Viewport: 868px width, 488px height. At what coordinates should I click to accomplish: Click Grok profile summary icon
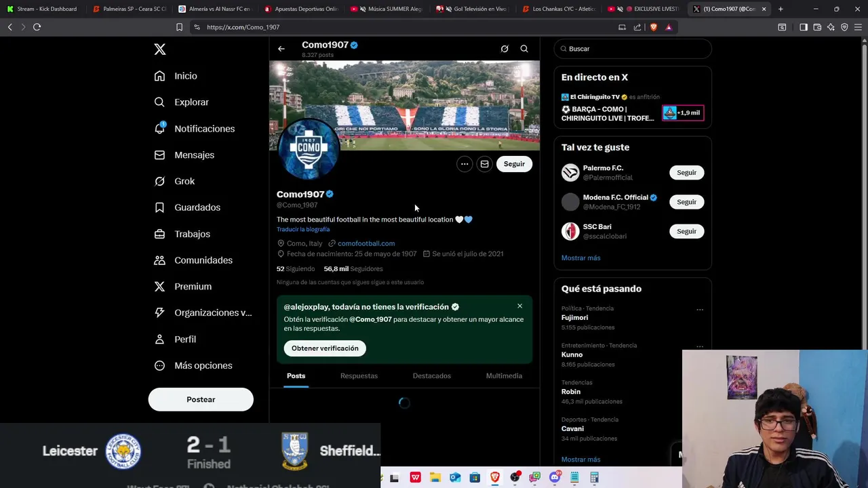click(x=505, y=49)
